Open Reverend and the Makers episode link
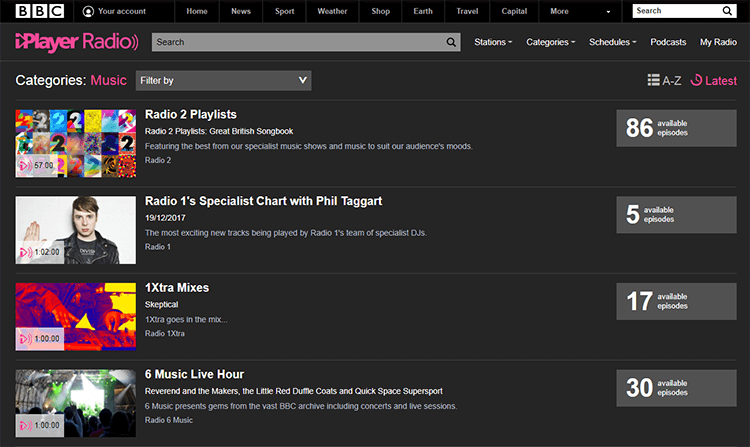Screen dimensions: 750x447 (x=294, y=391)
